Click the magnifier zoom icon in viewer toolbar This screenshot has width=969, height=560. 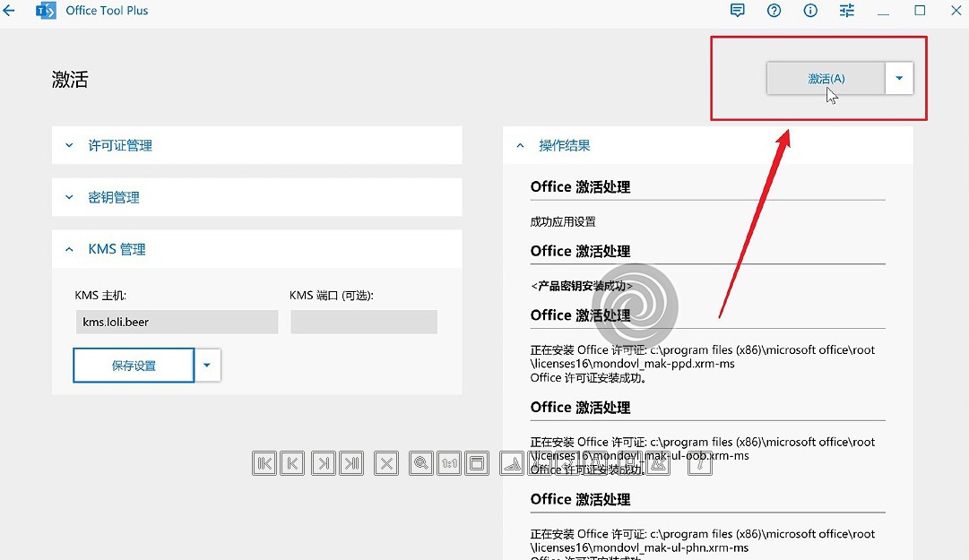click(421, 463)
